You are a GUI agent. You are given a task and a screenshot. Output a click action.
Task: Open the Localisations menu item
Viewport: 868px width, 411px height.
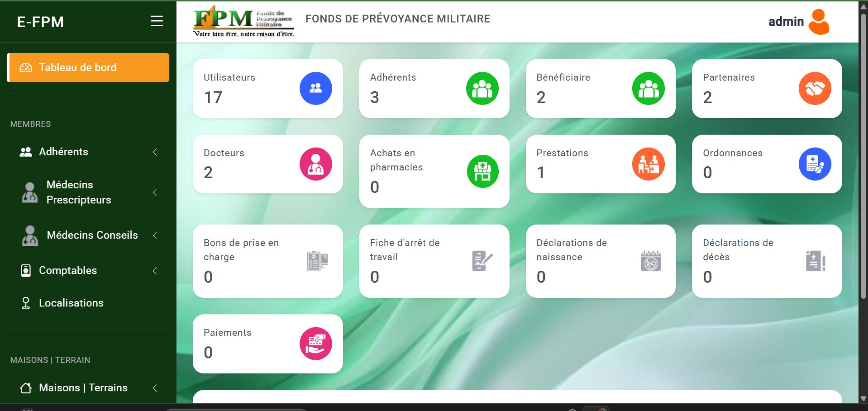(71, 303)
